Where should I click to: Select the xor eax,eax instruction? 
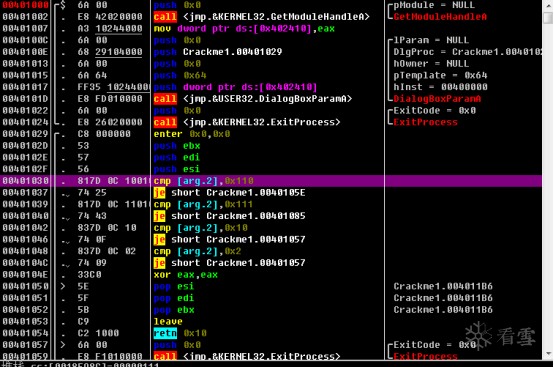(185, 274)
